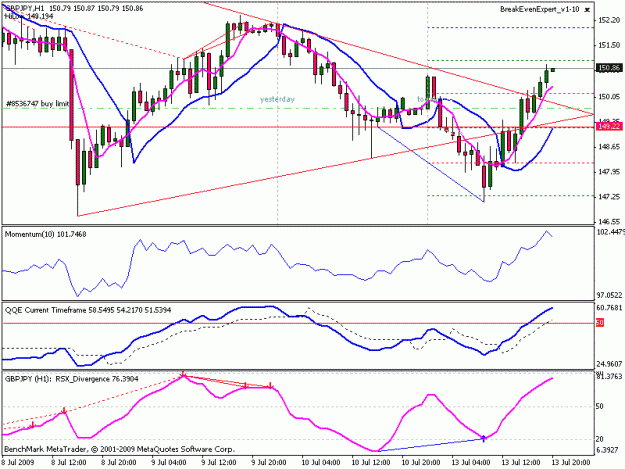625x469 pixels.
Task: Click the 13 Jul 20:00 time label
Action: (570, 462)
